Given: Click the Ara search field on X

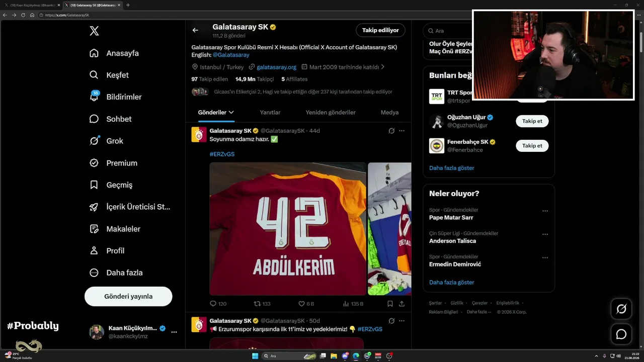Looking at the screenshot, I should (448, 31).
